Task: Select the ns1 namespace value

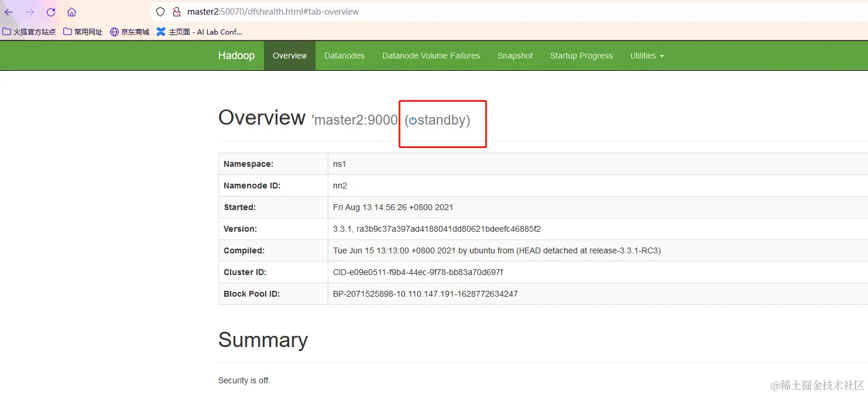Action: click(339, 164)
